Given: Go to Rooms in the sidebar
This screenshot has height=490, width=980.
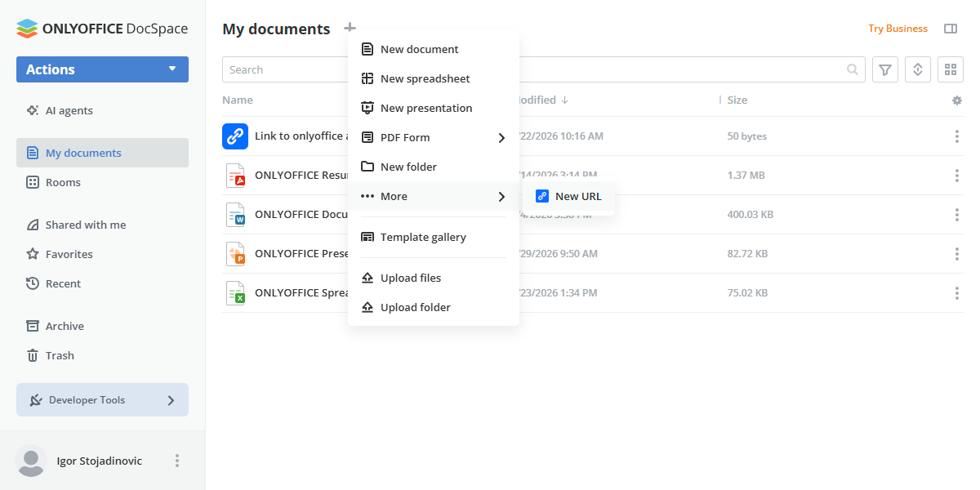Looking at the screenshot, I should coord(102,182).
